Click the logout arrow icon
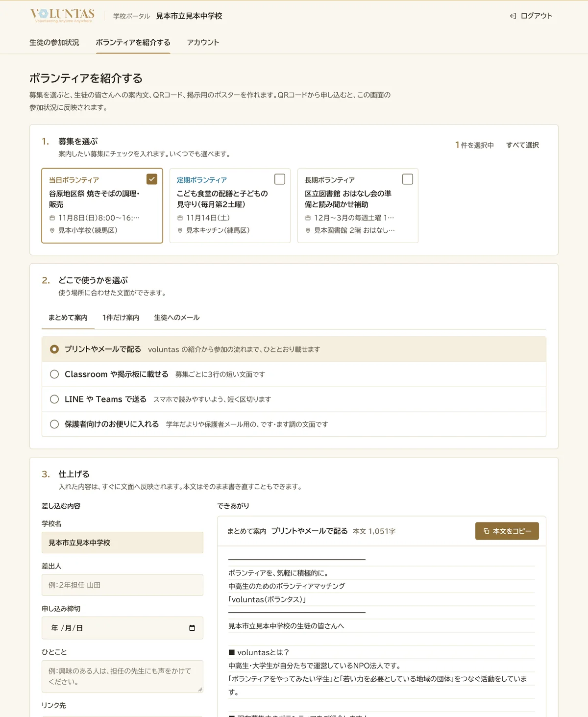This screenshot has width=588, height=717. point(513,16)
